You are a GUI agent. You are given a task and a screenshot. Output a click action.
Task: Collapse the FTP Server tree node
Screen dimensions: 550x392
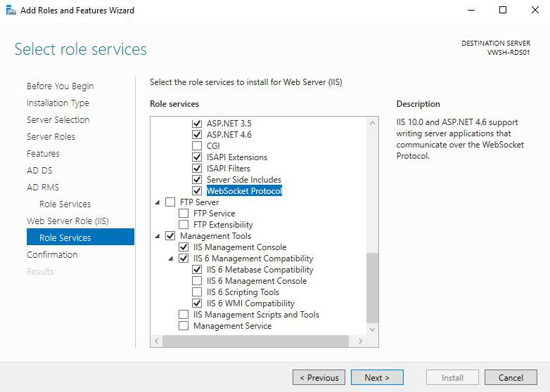pos(158,202)
